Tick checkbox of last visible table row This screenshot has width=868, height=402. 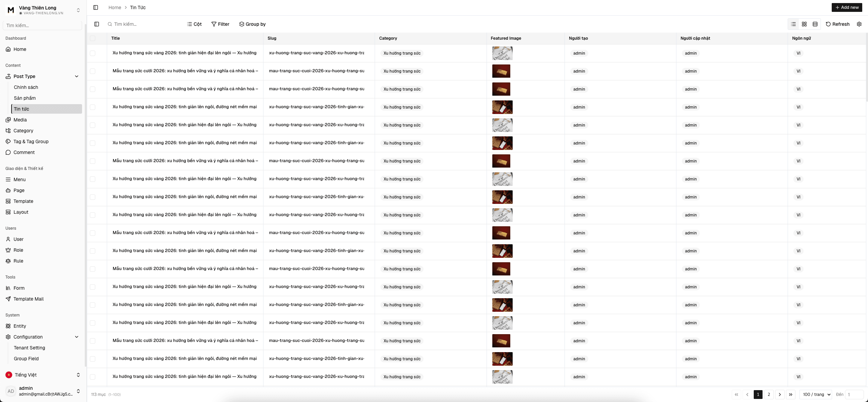coord(93,377)
